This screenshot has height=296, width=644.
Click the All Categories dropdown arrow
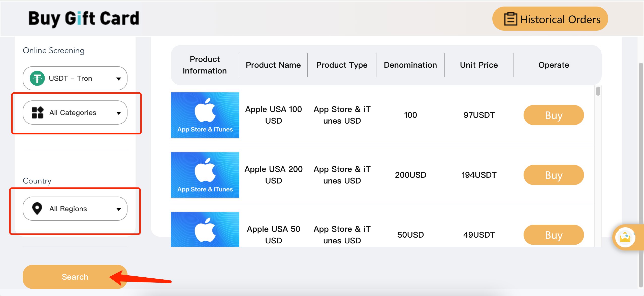point(118,113)
